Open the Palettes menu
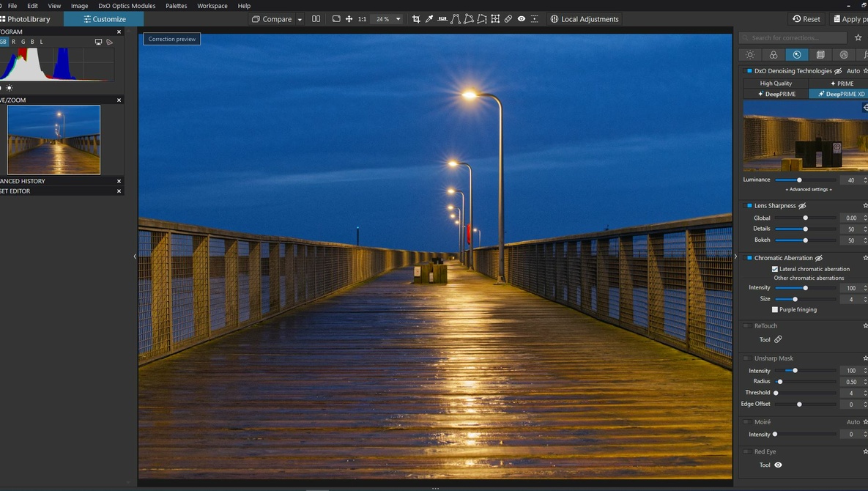868x491 pixels. [x=176, y=6]
